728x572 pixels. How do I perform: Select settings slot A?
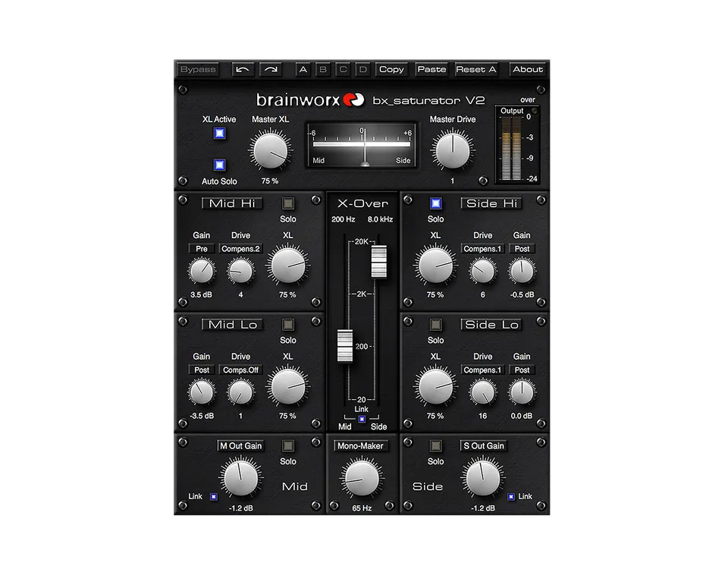pyautogui.click(x=303, y=70)
